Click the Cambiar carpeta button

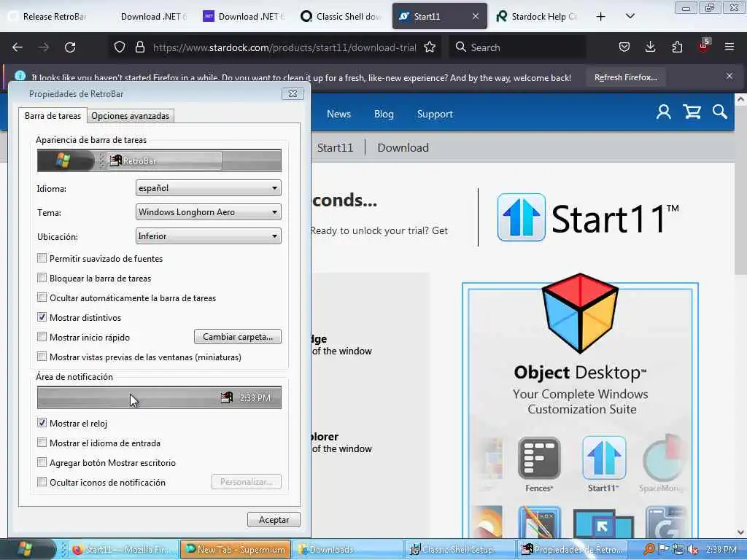[x=238, y=337]
